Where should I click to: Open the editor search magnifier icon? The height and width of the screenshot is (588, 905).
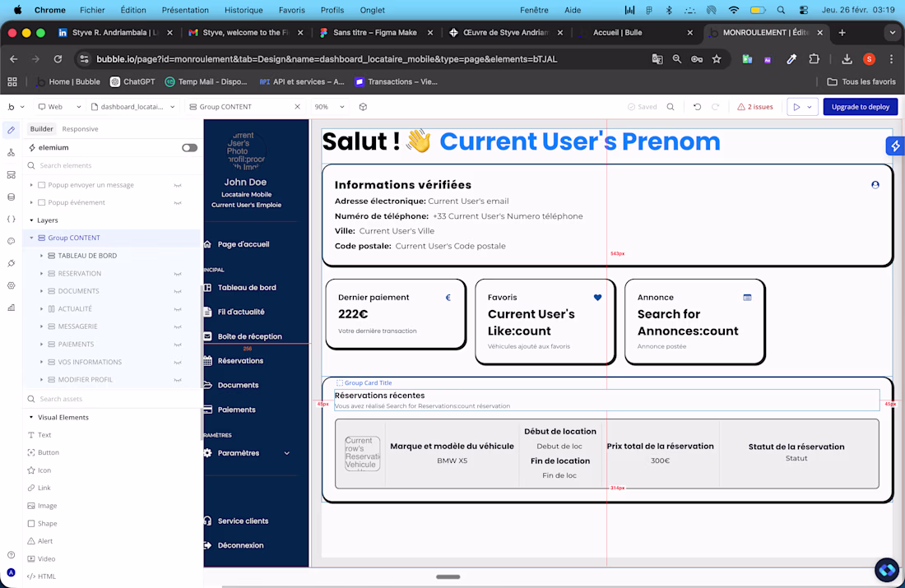coord(670,107)
